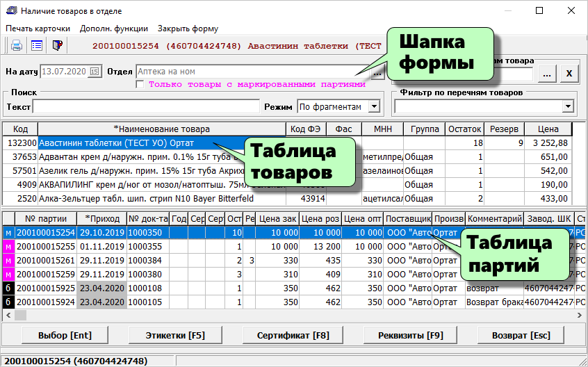Select the АКВАПИЛИНГ крем row
Viewport: 588px width, 367px height.
[x=287, y=184]
